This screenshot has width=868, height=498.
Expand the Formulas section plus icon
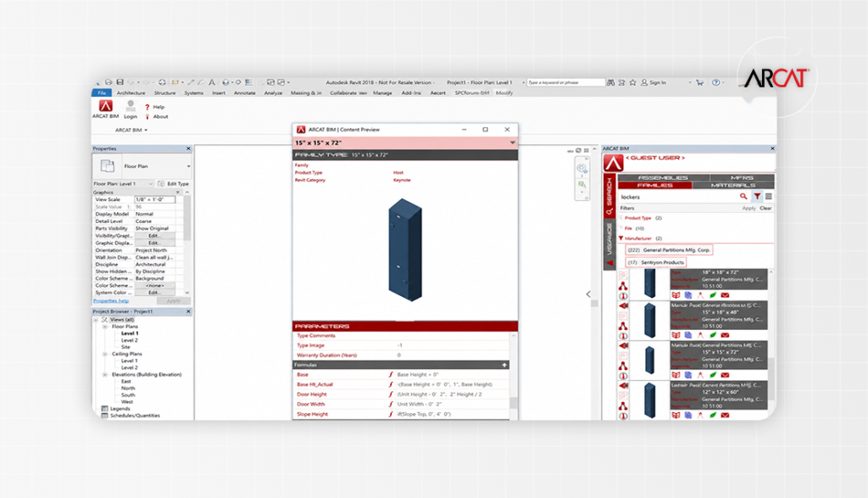pos(504,365)
